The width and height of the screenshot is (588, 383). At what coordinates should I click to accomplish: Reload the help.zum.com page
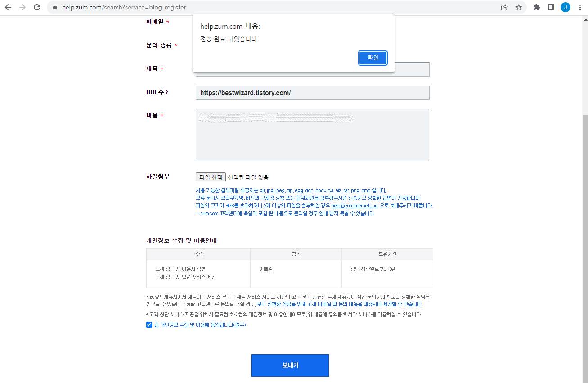[37, 7]
